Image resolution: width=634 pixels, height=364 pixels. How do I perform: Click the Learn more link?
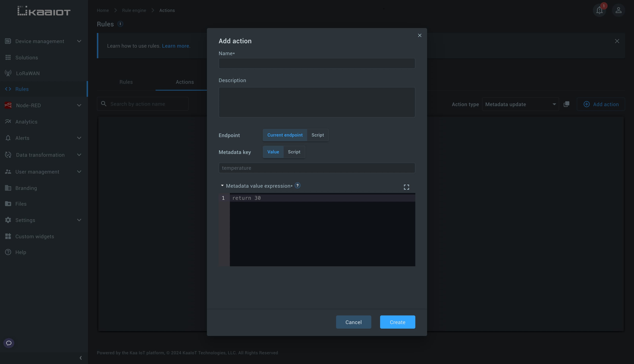(x=176, y=46)
